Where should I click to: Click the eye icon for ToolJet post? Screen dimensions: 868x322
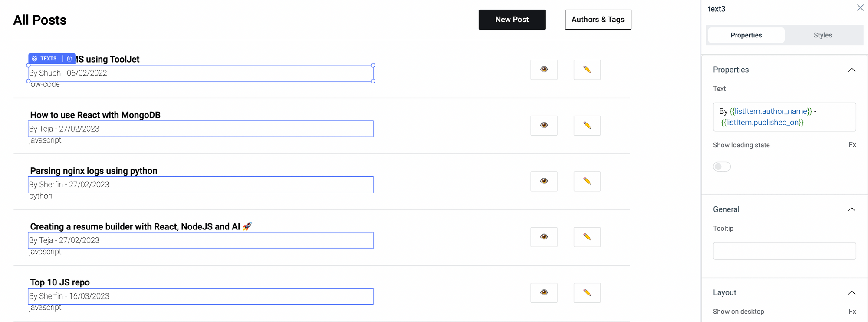544,70
